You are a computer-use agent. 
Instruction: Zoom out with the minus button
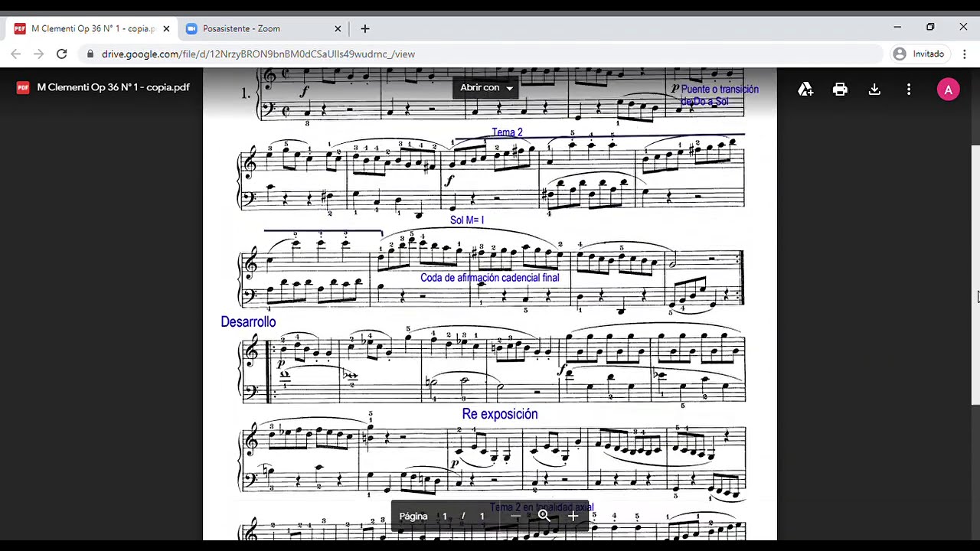[515, 516]
